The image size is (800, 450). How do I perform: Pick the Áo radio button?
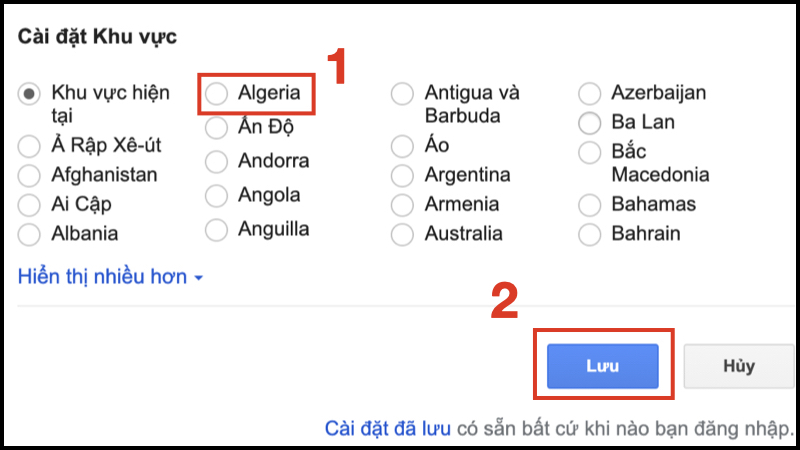pos(403,146)
